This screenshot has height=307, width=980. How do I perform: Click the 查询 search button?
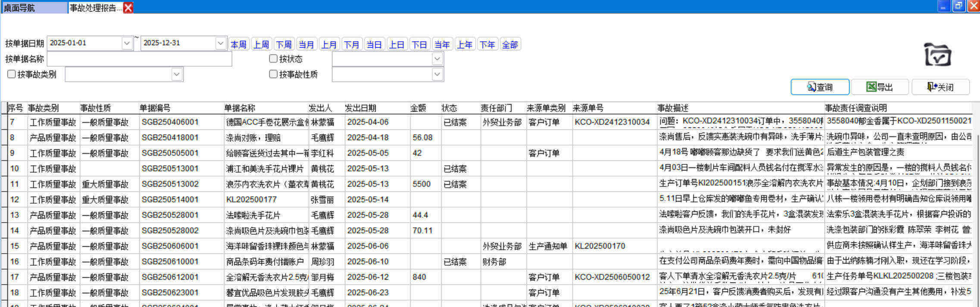coord(820,87)
